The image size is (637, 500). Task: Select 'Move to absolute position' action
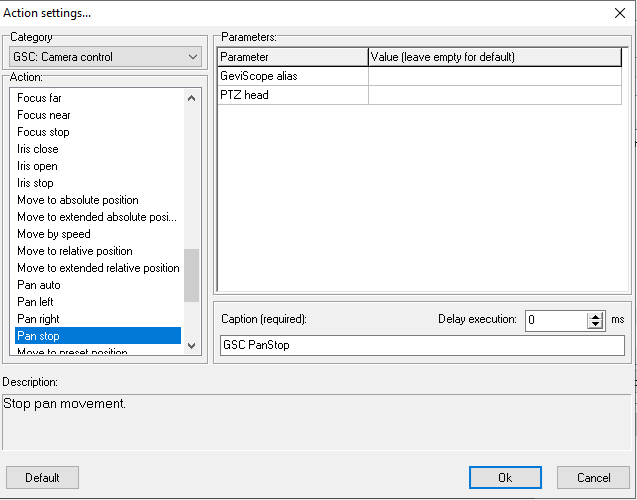pyautogui.click(x=78, y=200)
